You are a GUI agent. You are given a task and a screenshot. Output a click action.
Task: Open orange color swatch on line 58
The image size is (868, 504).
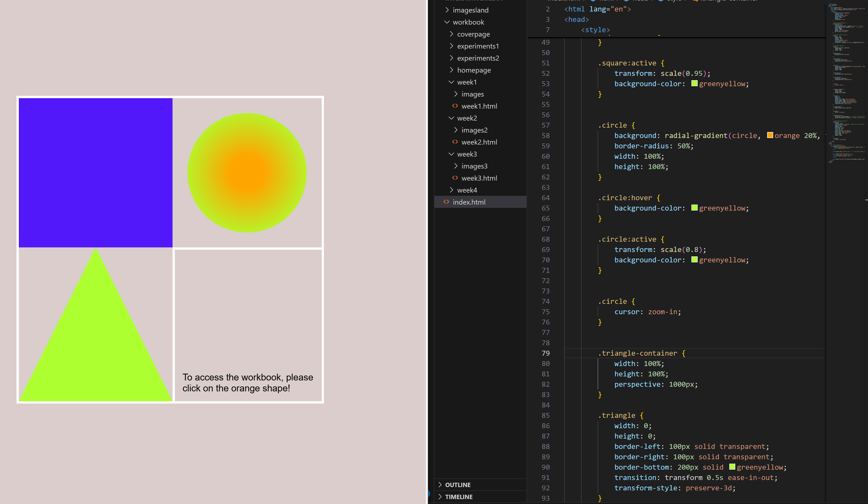click(770, 135)
